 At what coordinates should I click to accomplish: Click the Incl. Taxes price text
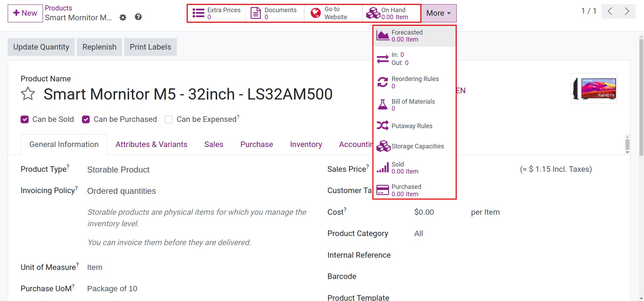tap(556, 169)
